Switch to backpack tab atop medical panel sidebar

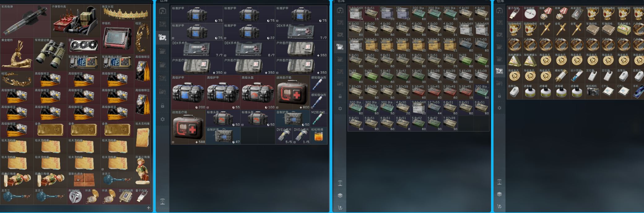[163, 11]
